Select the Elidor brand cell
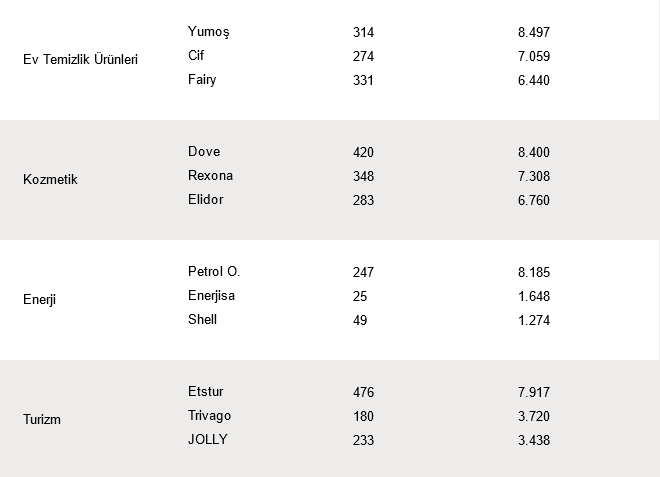Viewport: 660px width, 477px height. (206, 200)
